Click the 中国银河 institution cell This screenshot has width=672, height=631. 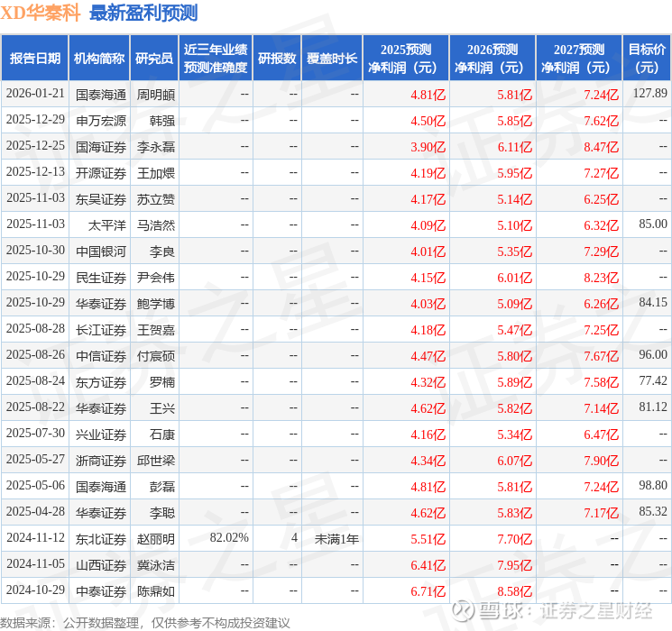point(101,251)
